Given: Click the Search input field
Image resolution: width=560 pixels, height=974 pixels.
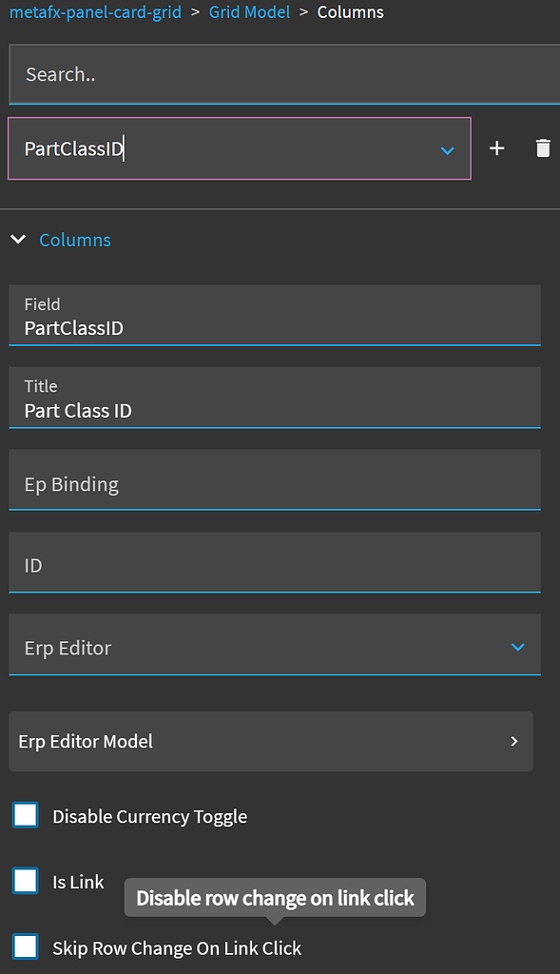Looking at the screenshot, I should 276,74.
